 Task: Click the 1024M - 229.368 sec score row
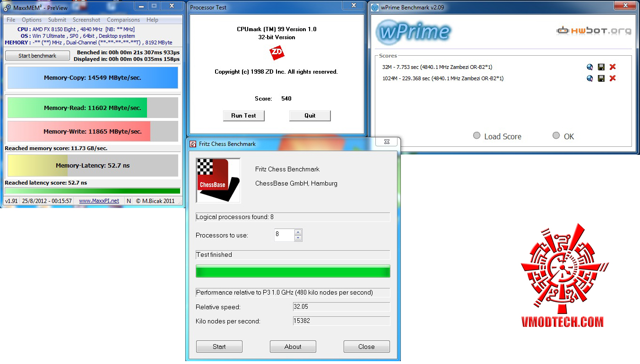[x=443, y=78]
